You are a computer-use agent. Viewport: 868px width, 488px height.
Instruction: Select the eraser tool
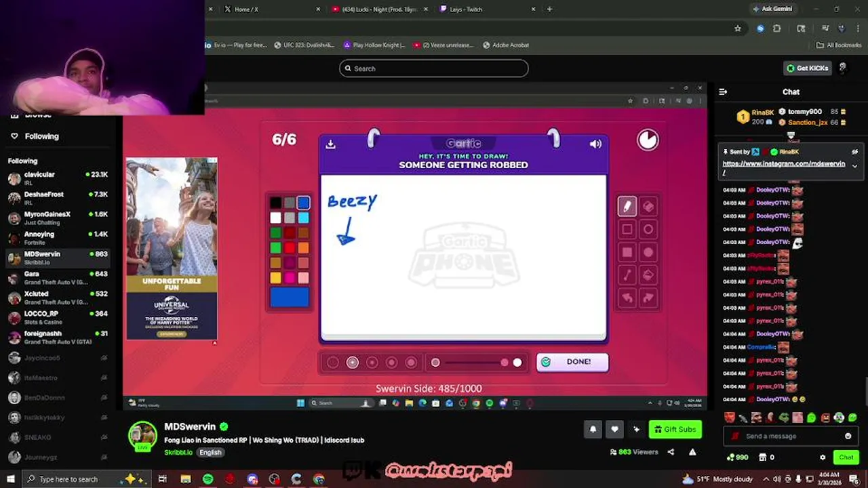click(x=648, y=207)
